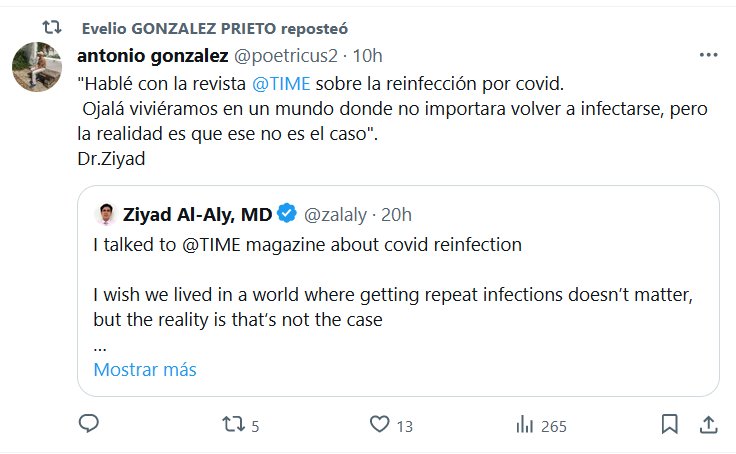Open Ziyad Al-Aly's small avatar
This screenshot has width=736, height=454.
click(104, 213)
